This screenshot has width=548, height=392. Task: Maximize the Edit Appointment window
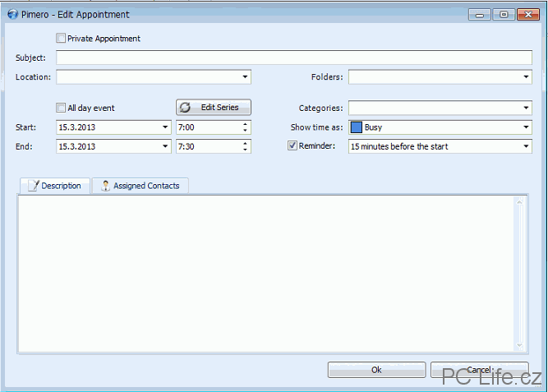pyautogui.click(x=504, y=15)
